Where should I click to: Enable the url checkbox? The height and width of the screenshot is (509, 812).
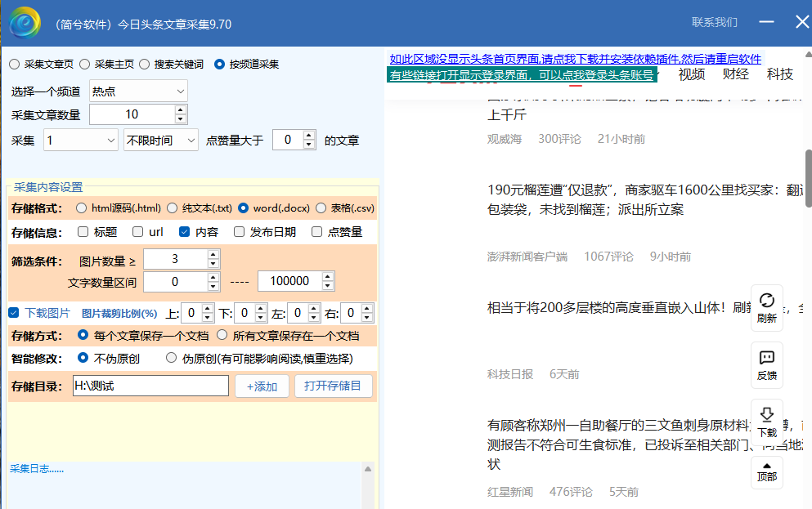[137, 232]
